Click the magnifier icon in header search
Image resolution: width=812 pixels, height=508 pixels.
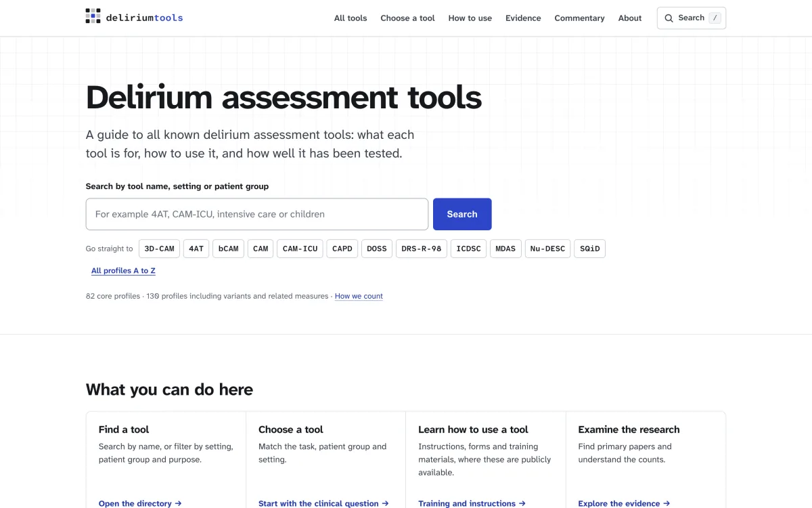(669, 18)
